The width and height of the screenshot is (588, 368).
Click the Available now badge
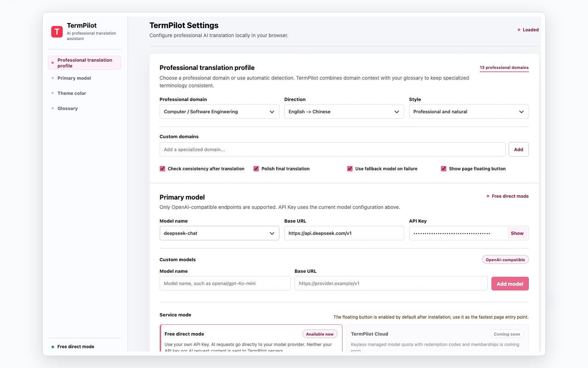320,334
